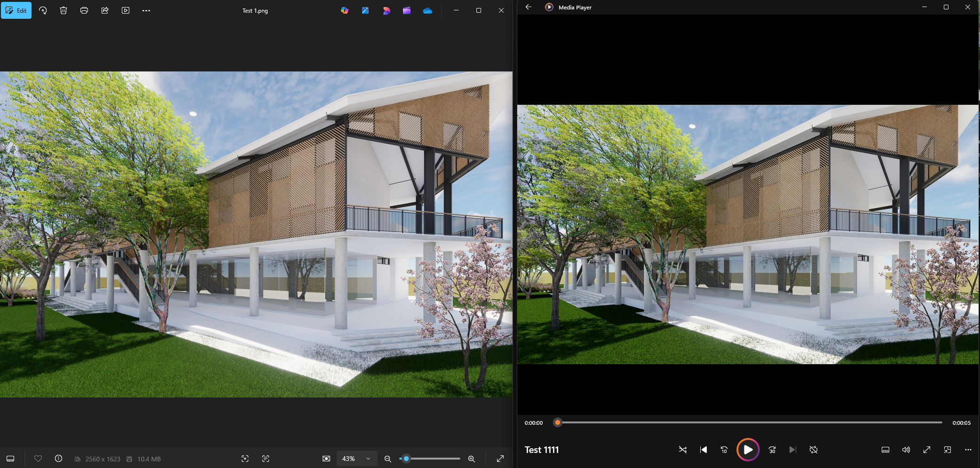Skip back 10 seconds
The height and width of the screenshot is (468, 980).
(x=724, y=450)
